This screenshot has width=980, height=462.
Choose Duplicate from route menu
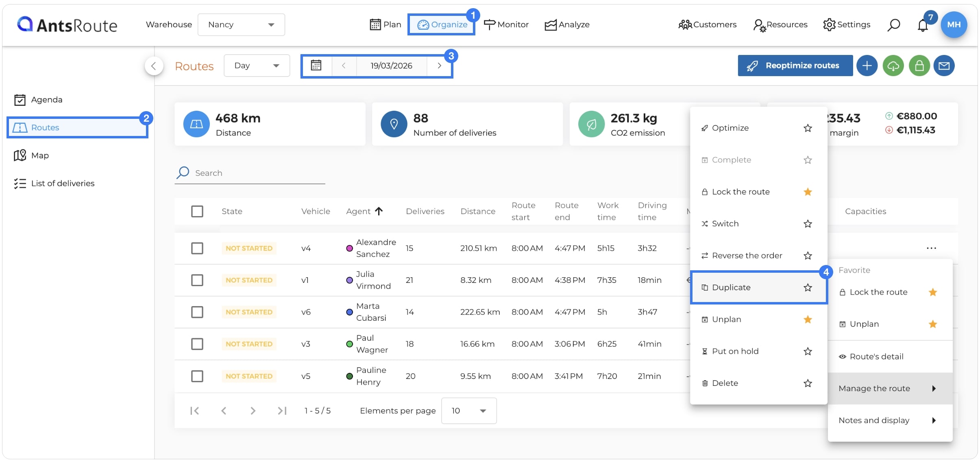click(758, 287)
